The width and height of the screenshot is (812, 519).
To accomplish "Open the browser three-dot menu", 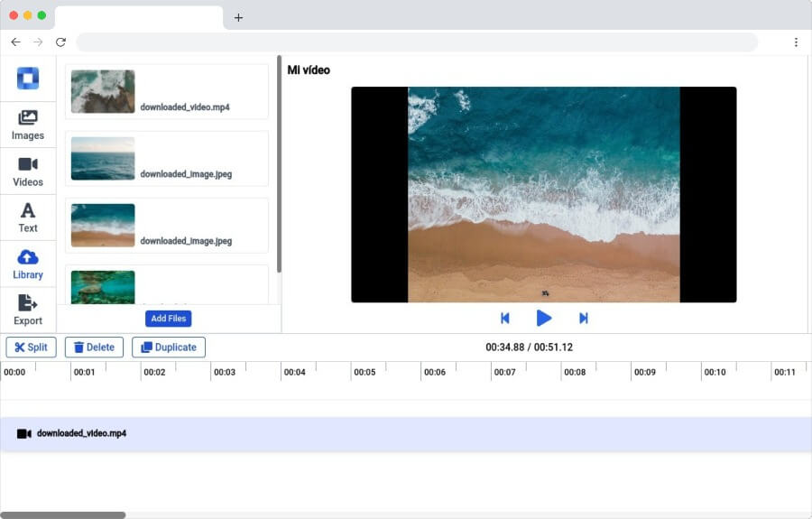I will [x=796, y=42].
